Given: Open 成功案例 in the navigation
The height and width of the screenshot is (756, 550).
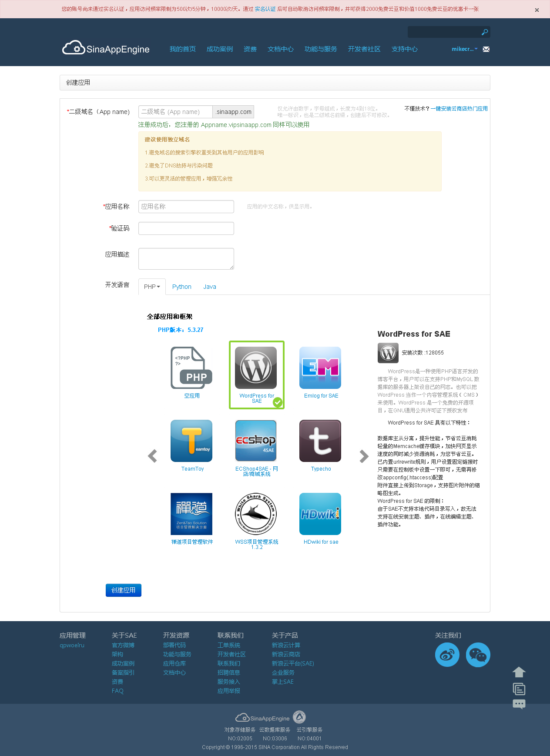Looking at the screenshot, I should pos(220,49).
